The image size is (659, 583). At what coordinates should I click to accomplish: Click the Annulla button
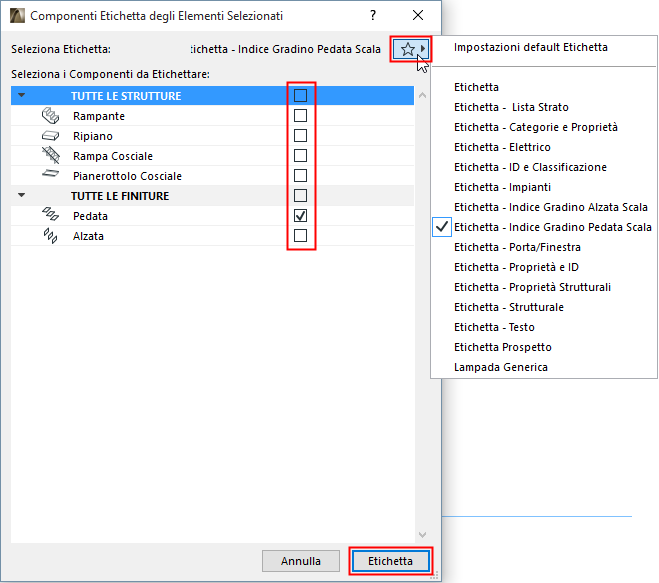tap(301, 561)
